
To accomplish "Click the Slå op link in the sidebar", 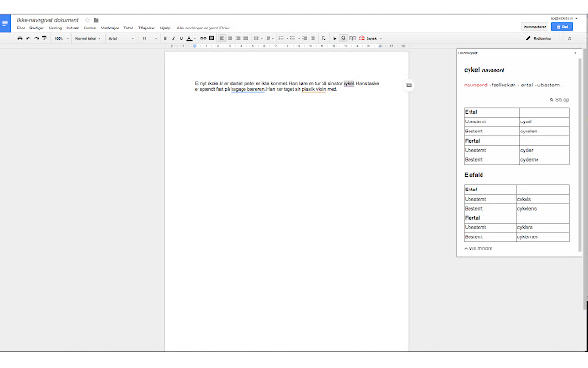I will point(560,99).
